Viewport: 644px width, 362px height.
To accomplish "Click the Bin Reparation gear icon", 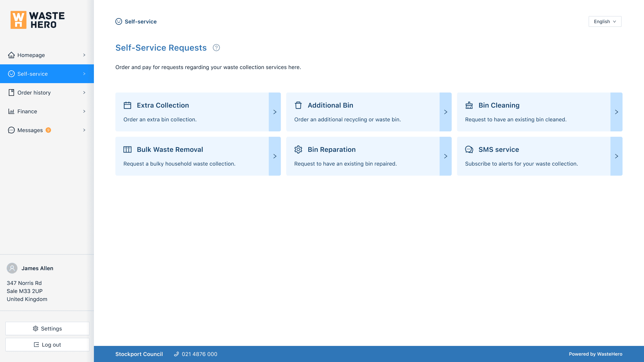I will tap(298, 149).
